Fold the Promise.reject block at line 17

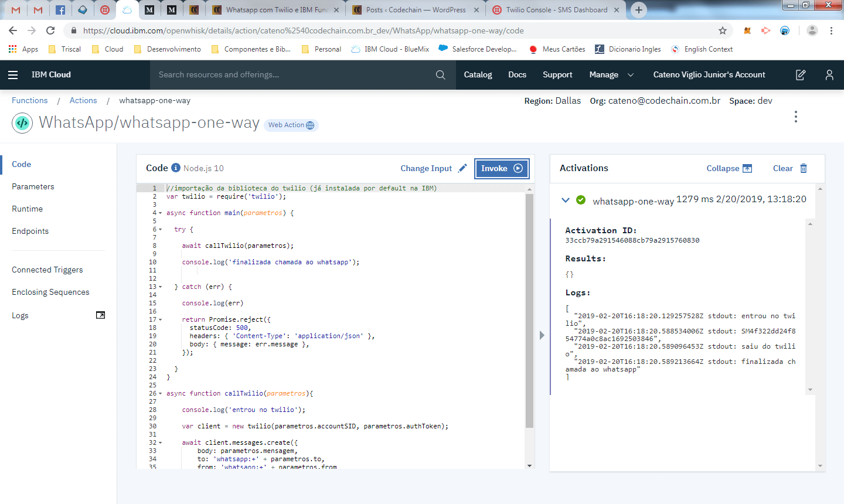161,319
